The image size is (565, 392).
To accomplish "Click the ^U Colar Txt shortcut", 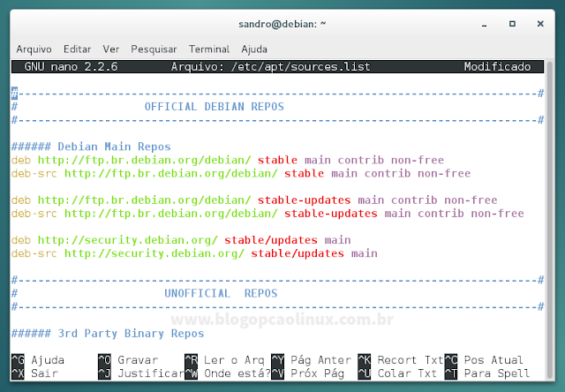I will point(397,373).
